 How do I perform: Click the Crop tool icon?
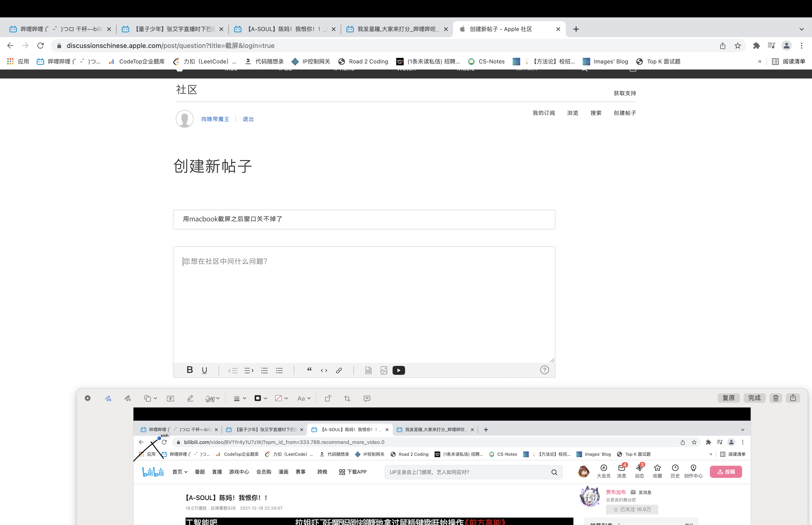tap(347, 398)
